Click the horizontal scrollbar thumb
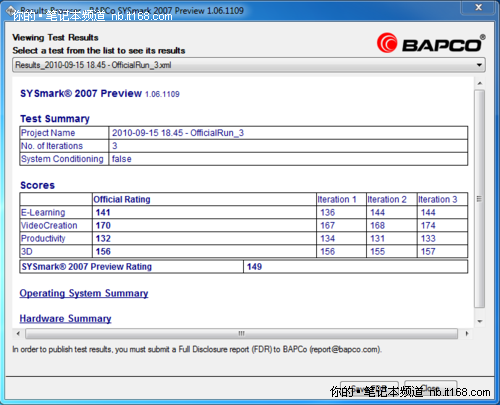 [x=241, y=333]
